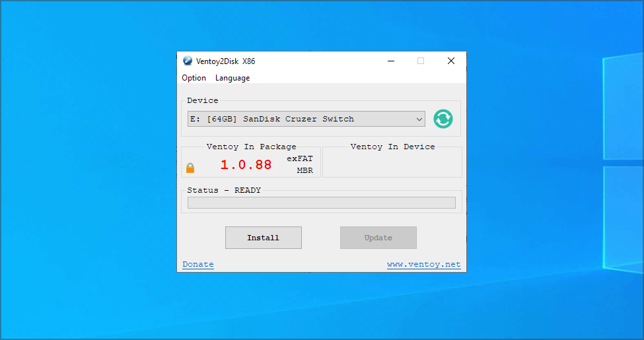The height and width of the screenshot is (340, 644).
Task: Click the Status progress bar
Action: 322,203
